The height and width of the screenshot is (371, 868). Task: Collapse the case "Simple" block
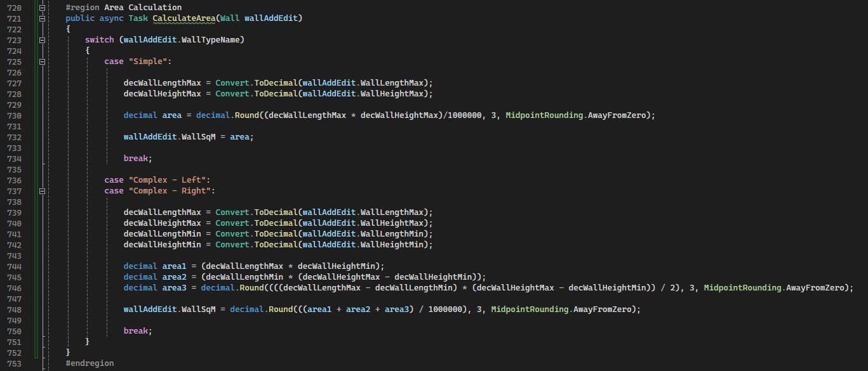tap(42, 62)
